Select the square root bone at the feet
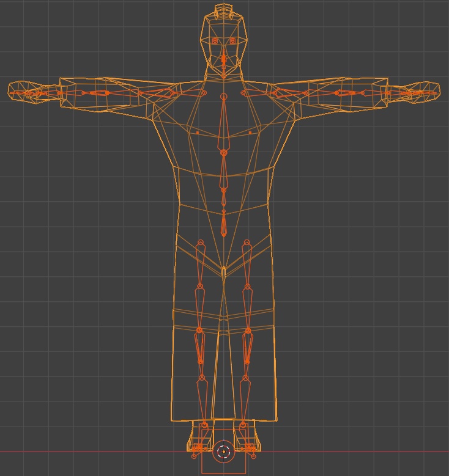 pos(224,452)
